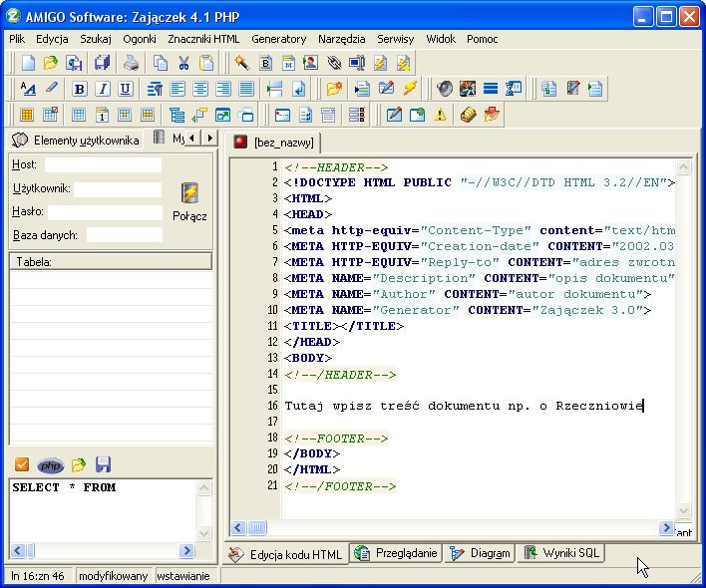Cut selection with the scissors icon
The width and height of the screenshot is (706, 588).
(183, 63)
